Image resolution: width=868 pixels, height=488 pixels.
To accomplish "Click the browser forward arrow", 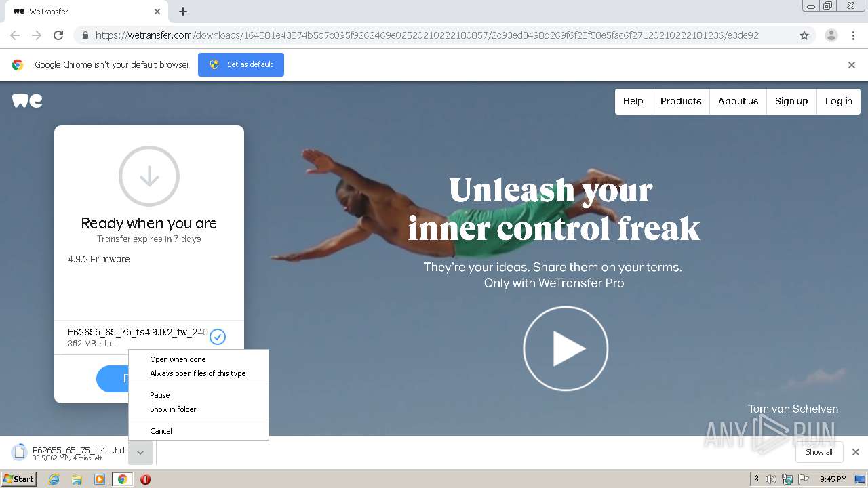I will click(37, 35).
